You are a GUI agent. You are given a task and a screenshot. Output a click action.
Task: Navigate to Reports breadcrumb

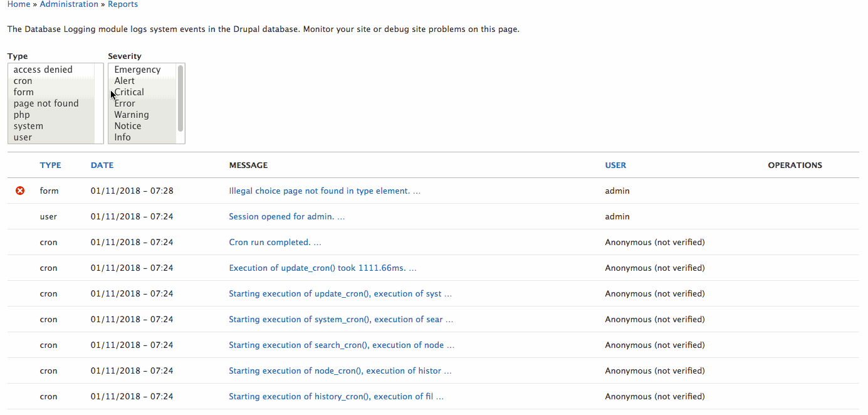click(123, 4)
